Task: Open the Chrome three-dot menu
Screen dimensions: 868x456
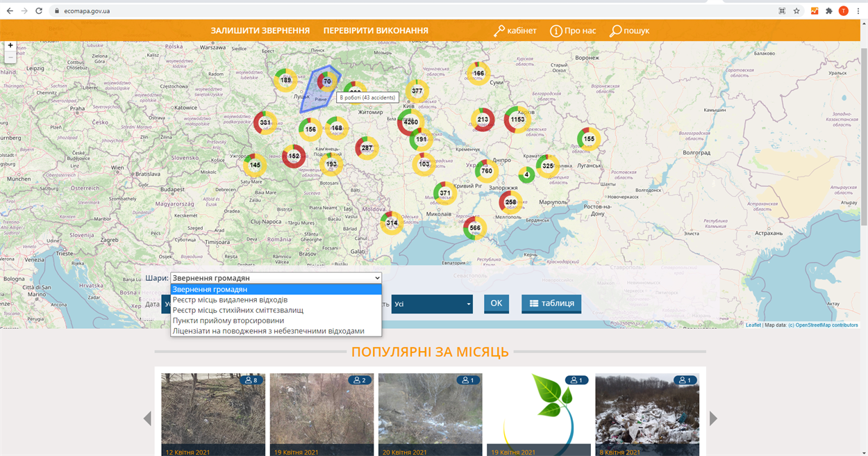Action: pyautogui.click(x=858, y=11)
